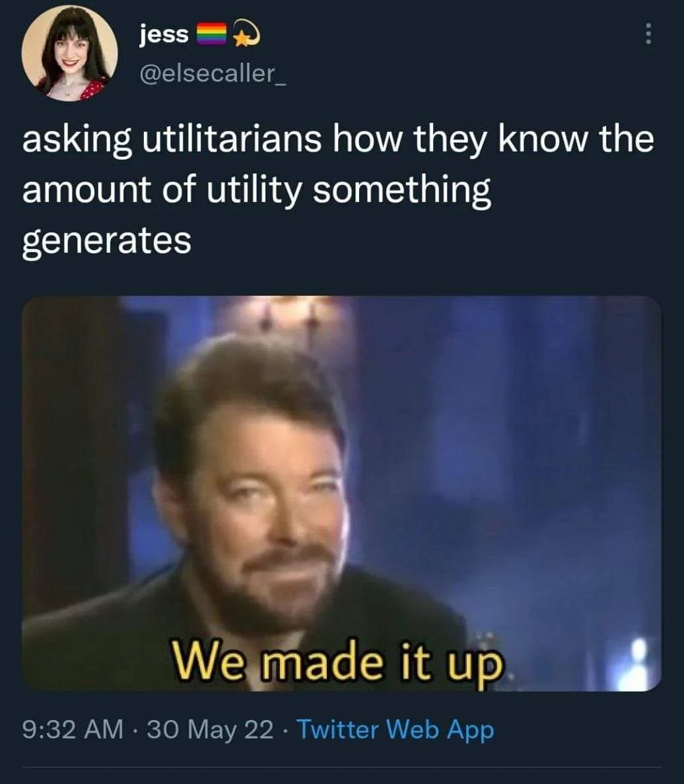The height and width of the screenshot is (784, 684).
Task: Click the tweet text about utilitarians
Action: (x=338, y=190)
